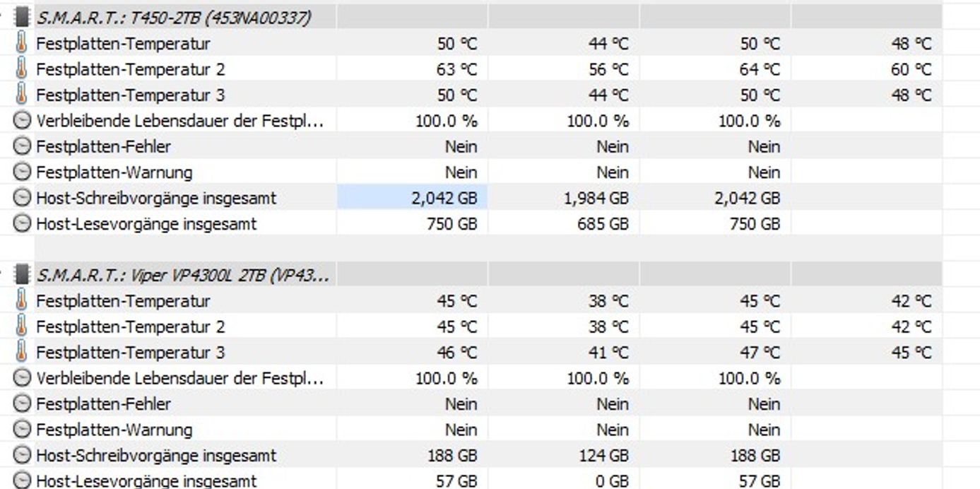Select Viper Host-Lesevorgänge insgesamt row label
This screenshot has height=489, width=980.
(146, 481)
